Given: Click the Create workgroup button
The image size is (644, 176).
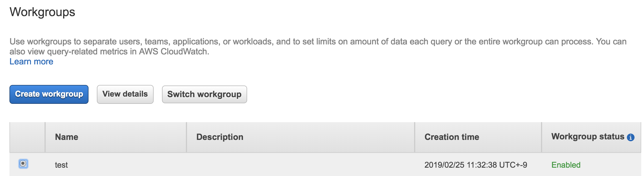Looking at the screenshot, I should click(x=49, y=94).
